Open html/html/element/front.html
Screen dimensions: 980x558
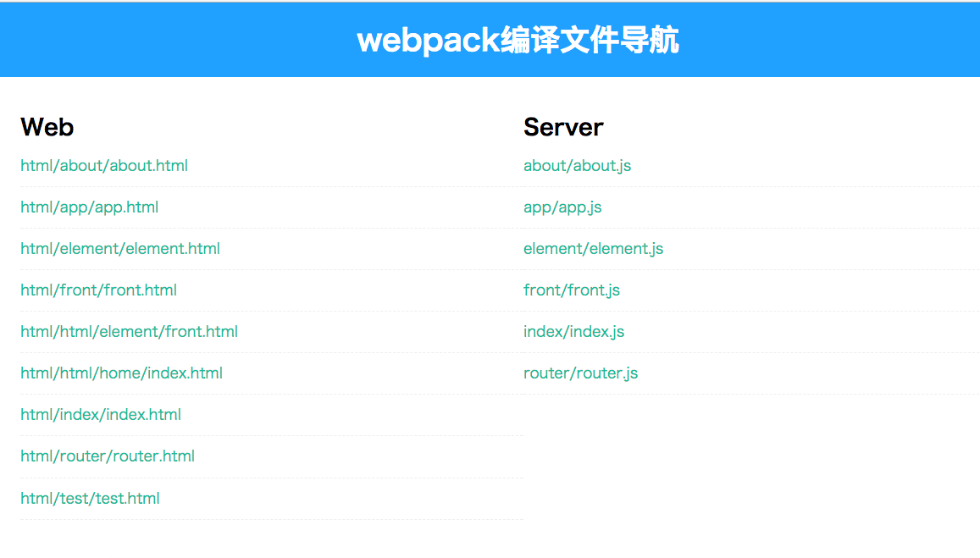click(129, 331)
